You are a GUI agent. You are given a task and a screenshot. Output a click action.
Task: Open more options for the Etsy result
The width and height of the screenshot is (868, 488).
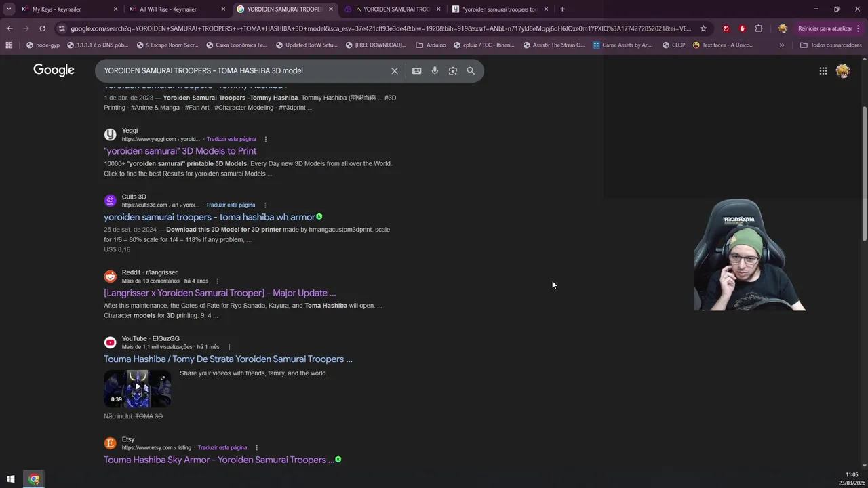(256, 448)
